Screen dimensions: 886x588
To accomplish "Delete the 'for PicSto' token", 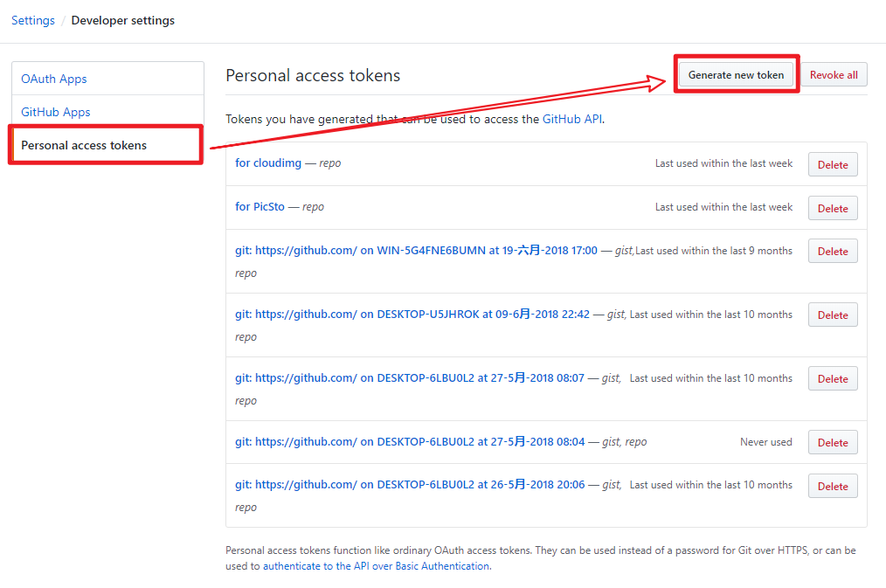I will click(833, 208).
